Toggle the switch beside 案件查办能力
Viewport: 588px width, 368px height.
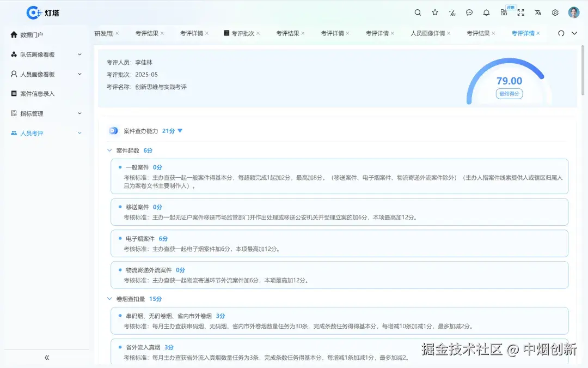(x=113, y=131)
